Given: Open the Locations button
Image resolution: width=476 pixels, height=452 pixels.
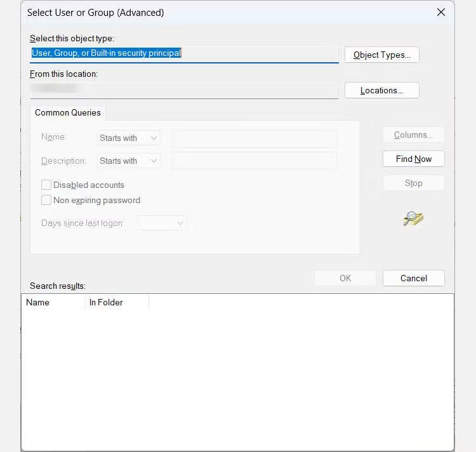Looking at the screenshot, I should click(381, 90).
